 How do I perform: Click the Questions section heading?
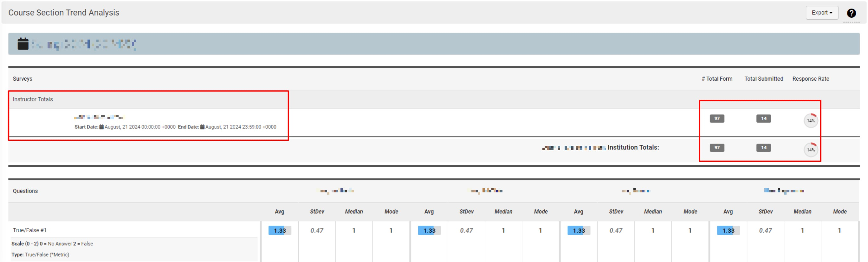25,191
